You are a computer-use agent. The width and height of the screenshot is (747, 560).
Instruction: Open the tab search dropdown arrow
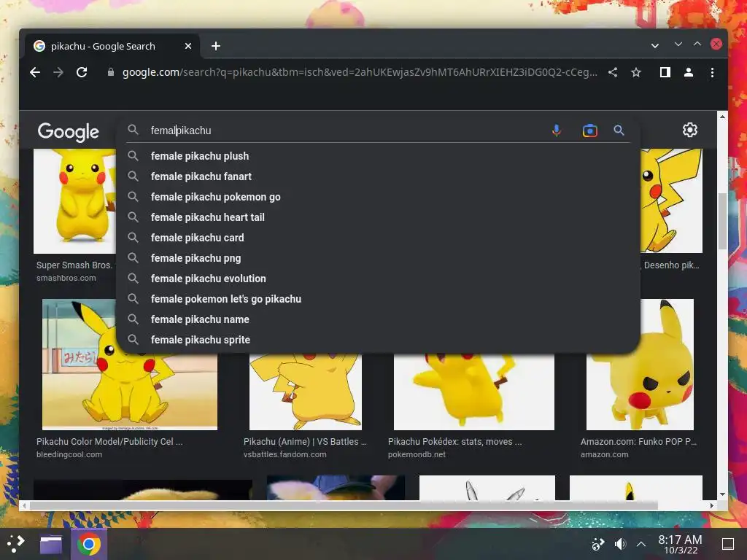pyautogui.click(x=655, y=46)
